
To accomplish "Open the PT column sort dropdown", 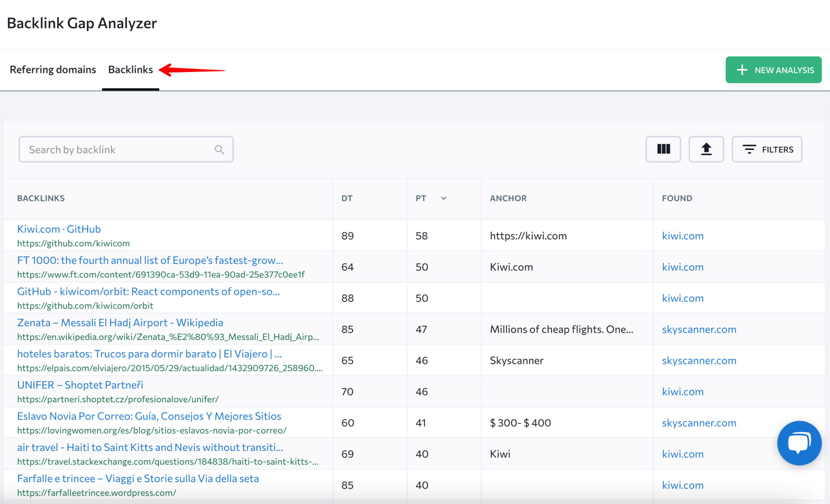I will point(443,199).
